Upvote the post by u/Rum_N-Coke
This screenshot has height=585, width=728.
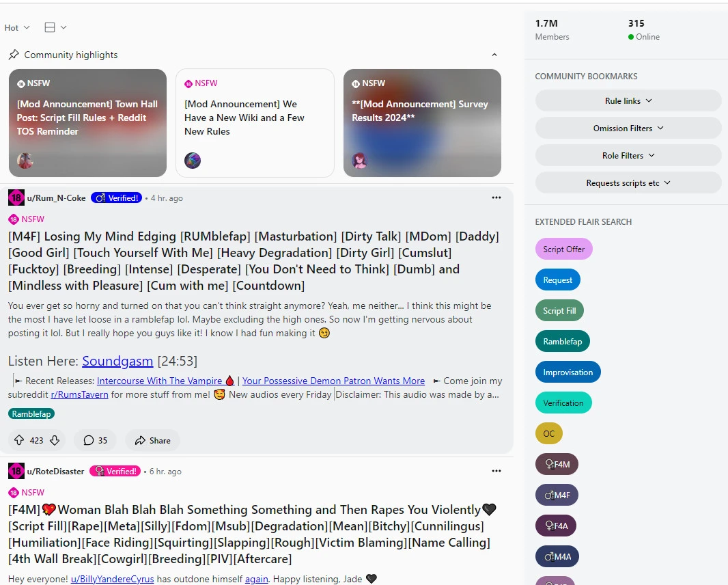[x=19, y=441]
